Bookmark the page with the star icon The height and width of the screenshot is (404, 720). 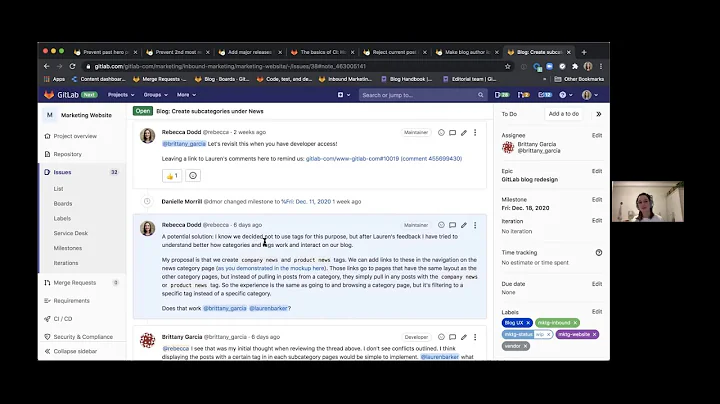click(507, 66)
